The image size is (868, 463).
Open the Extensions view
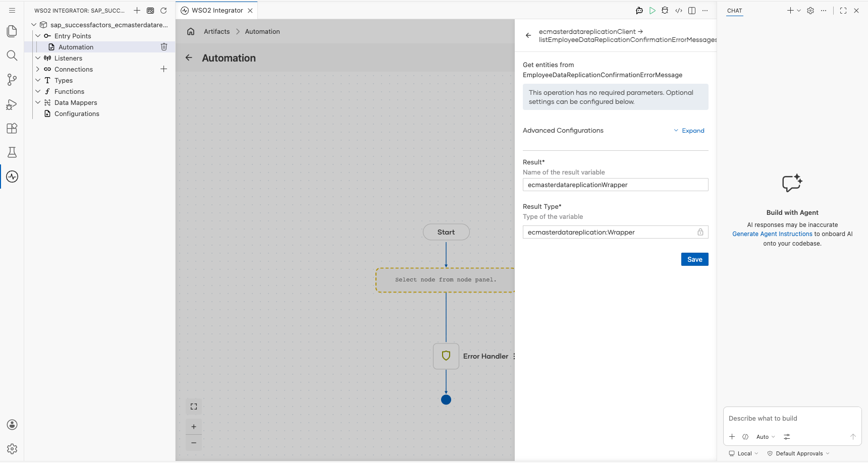click(12, 128)
